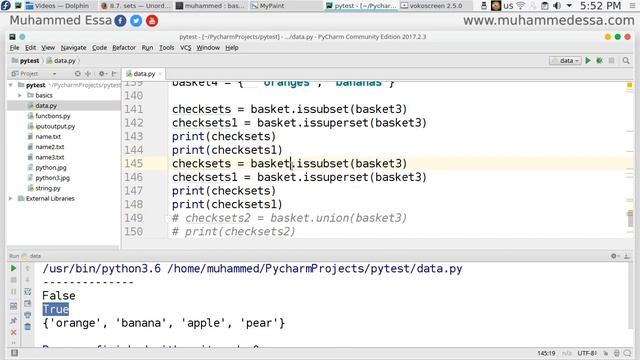This screenshot has height=360, width=640.
Task: Open the Refactor menu
Action: [124, 48]
